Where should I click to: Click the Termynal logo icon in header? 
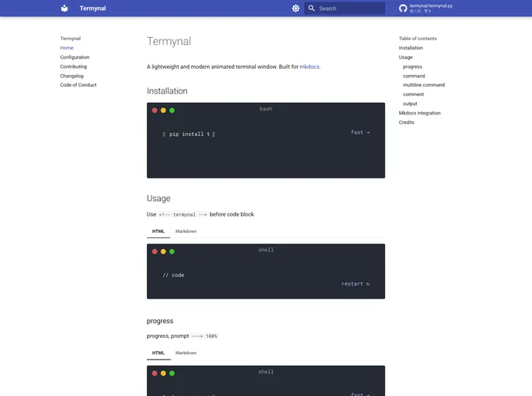pos(64,9)
